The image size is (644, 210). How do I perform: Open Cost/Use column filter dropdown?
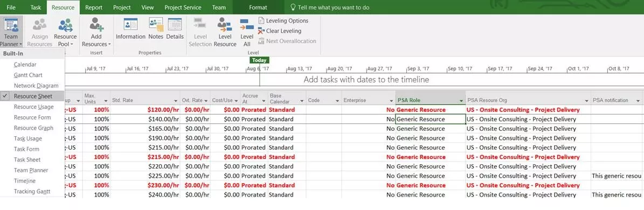[x=237, y=101]
